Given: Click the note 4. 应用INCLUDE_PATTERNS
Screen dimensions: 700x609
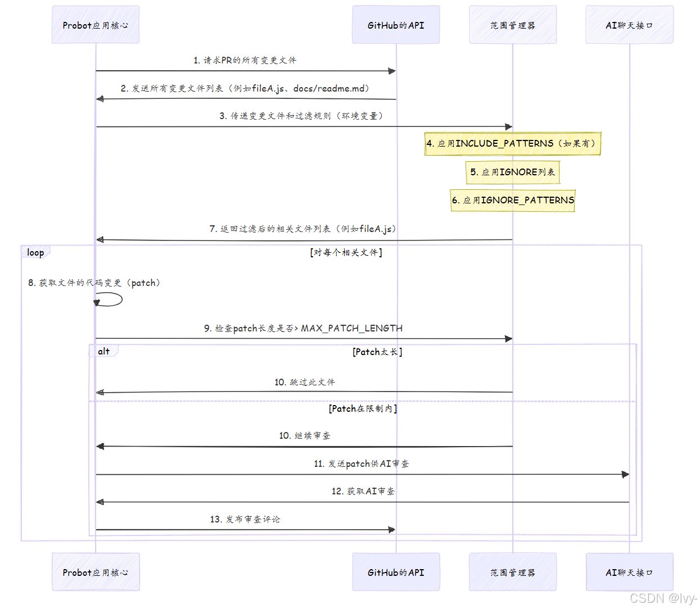Looking at the screenshot, I should (513, 144).
